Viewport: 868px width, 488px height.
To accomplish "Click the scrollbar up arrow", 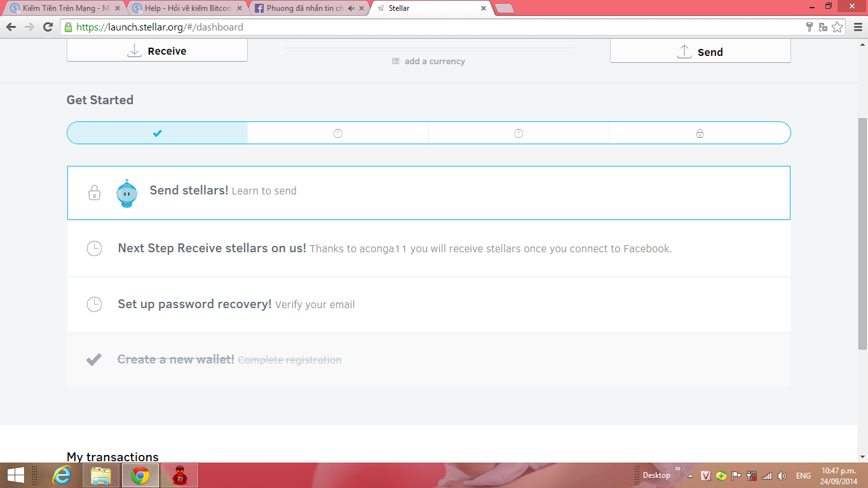I will (x=862, y=43).
